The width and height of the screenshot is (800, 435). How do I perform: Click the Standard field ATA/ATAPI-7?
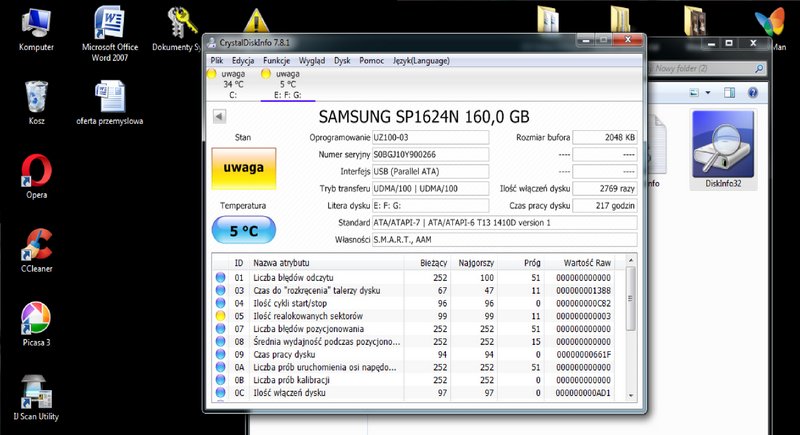(505, 222)
